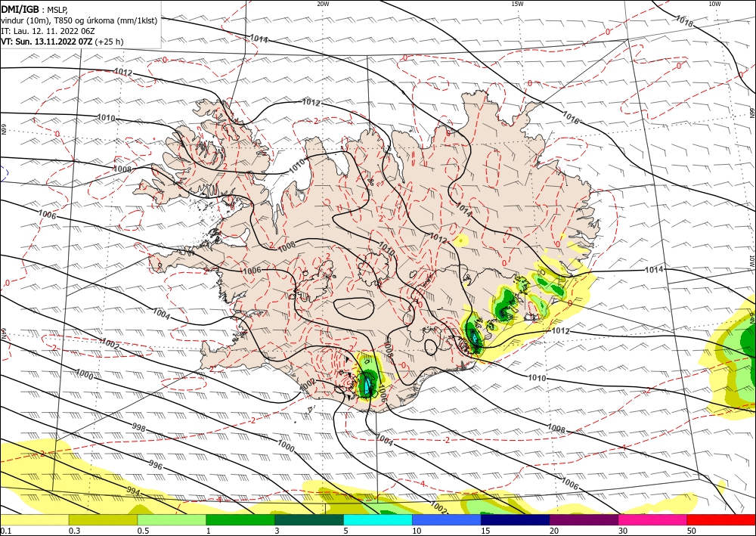Click the "20W" longitude label at top
The height and width of the screenshot is (536, 756).
pos(323,3)
